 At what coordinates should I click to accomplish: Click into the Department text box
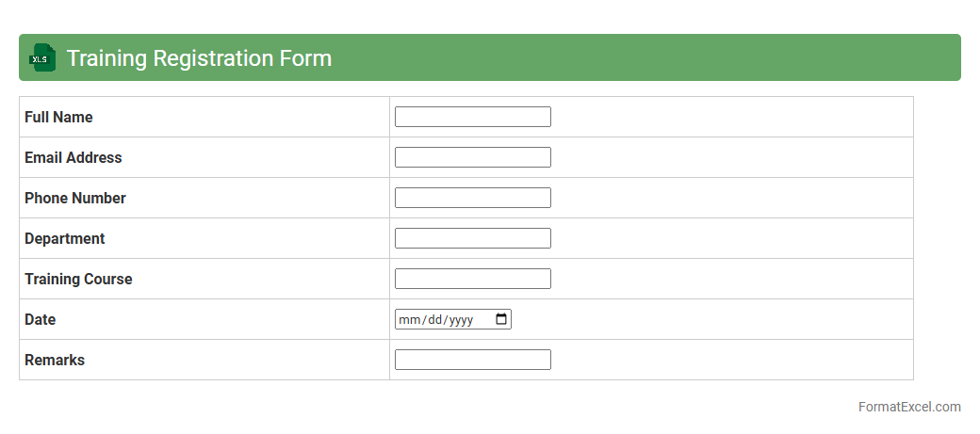[472, 238]
